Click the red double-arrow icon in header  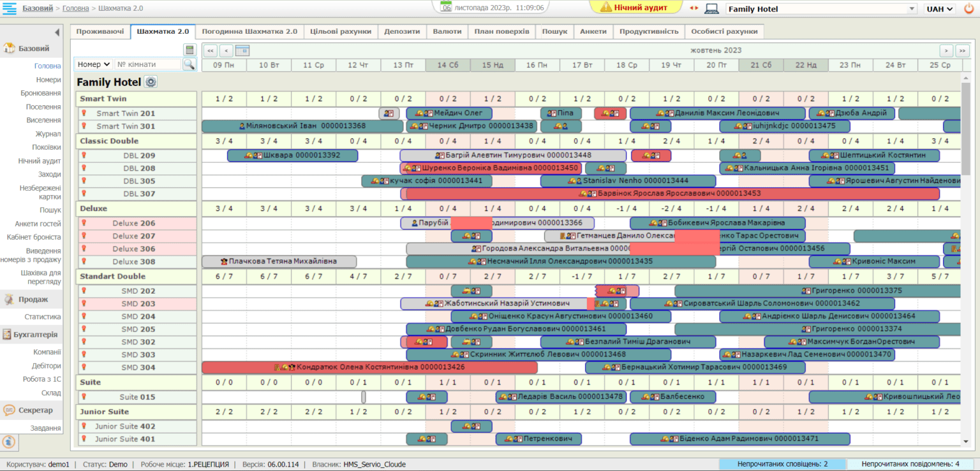(694, 9)
